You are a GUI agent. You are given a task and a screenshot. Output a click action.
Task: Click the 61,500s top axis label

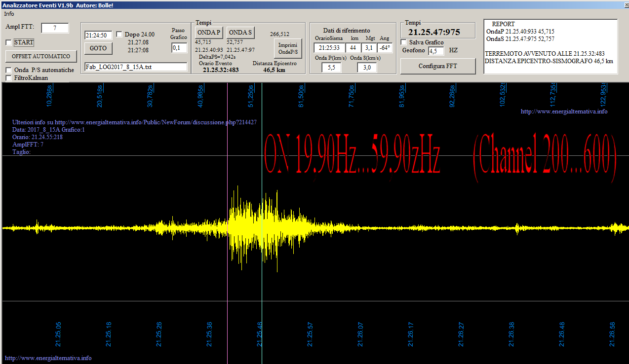(301, 95)
